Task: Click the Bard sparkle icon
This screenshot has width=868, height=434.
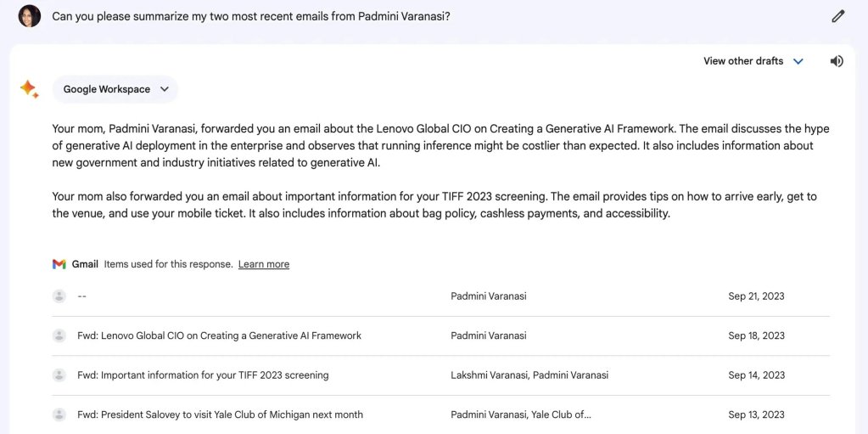Action: click(29, 89)
